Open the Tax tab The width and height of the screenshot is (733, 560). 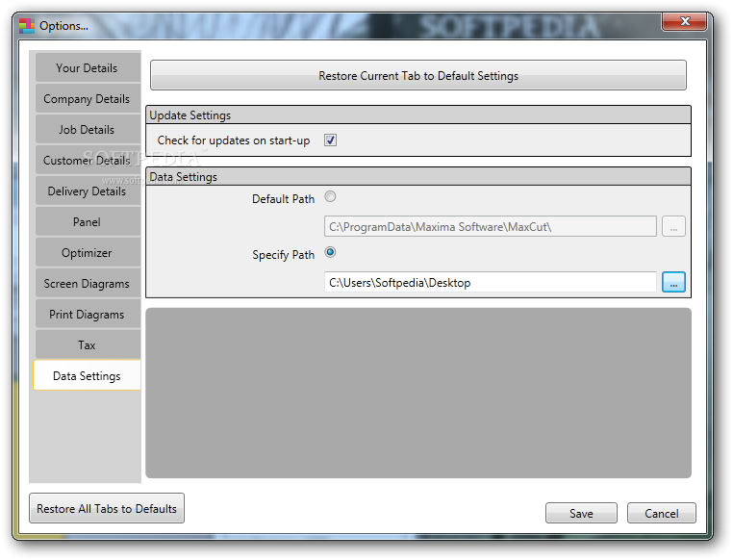[88, 345]
